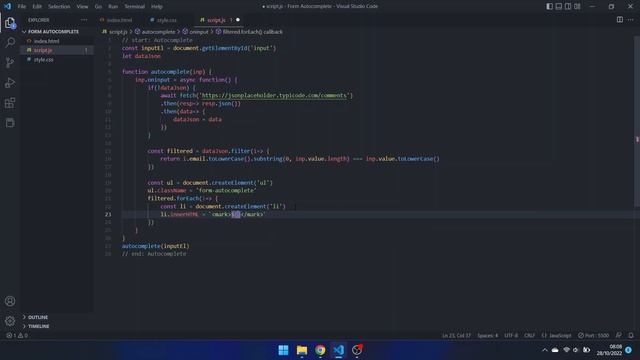Open the Source Control view
Viewport: 640px width, 360px height.
point(10,62)
